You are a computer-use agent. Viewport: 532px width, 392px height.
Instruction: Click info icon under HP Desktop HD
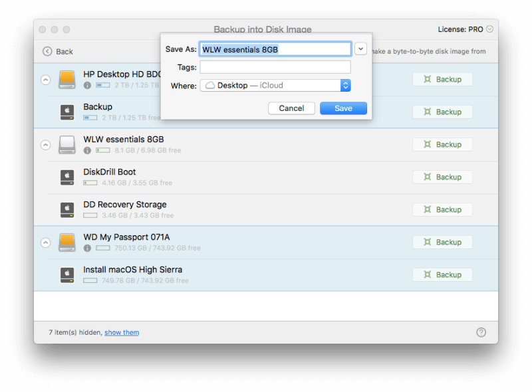(87, 85)
